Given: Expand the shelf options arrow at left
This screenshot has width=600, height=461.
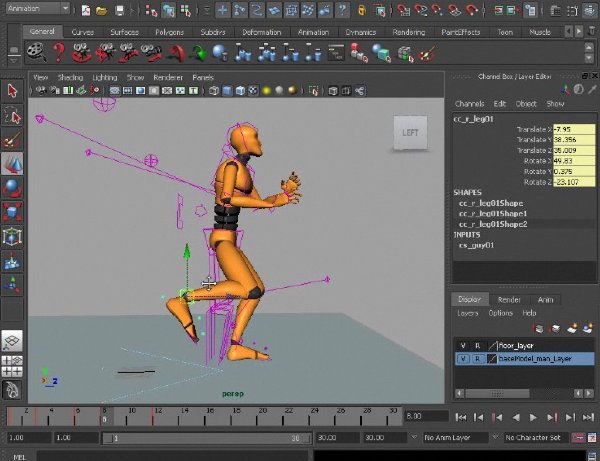Looking at the screenshot, I should (14, 60).
